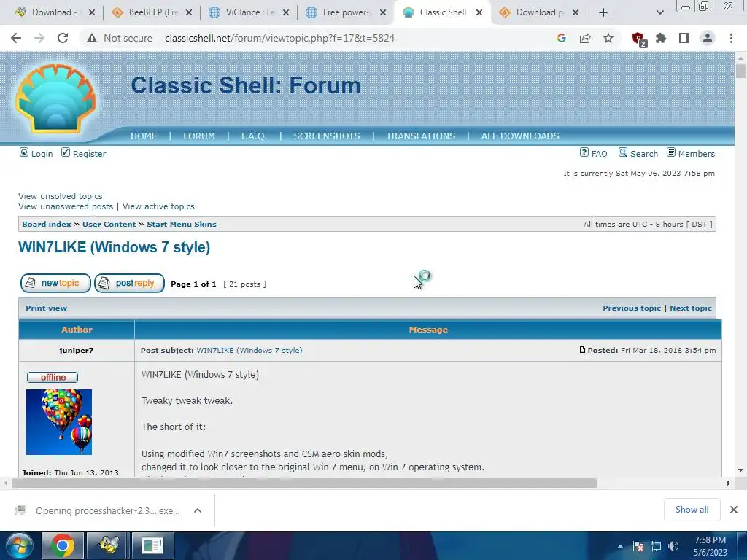This screenshot has height=560, width=747.
Task: Open FORUM in the site navigation
Action: coord(199,136)
